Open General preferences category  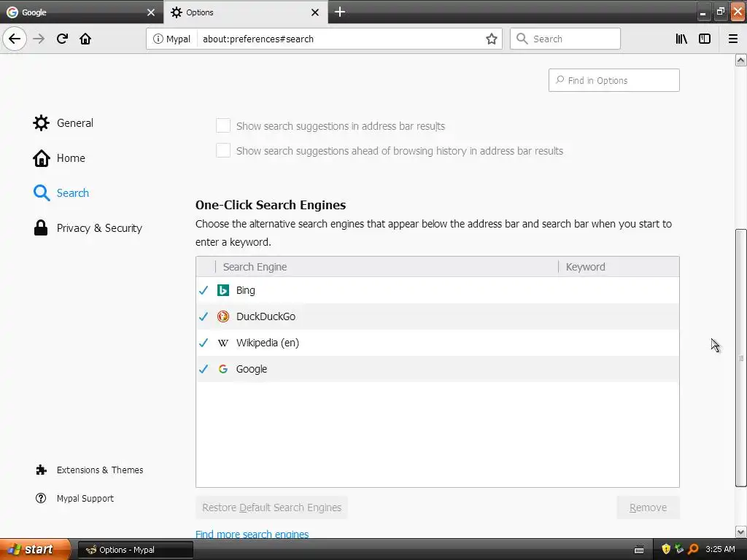coord(63,122)
